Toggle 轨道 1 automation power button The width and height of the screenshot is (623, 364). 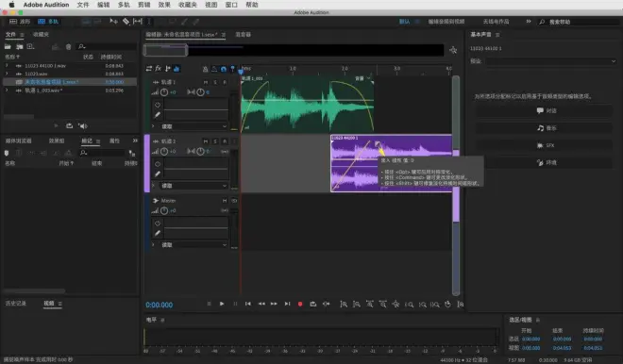pos(158,105)
